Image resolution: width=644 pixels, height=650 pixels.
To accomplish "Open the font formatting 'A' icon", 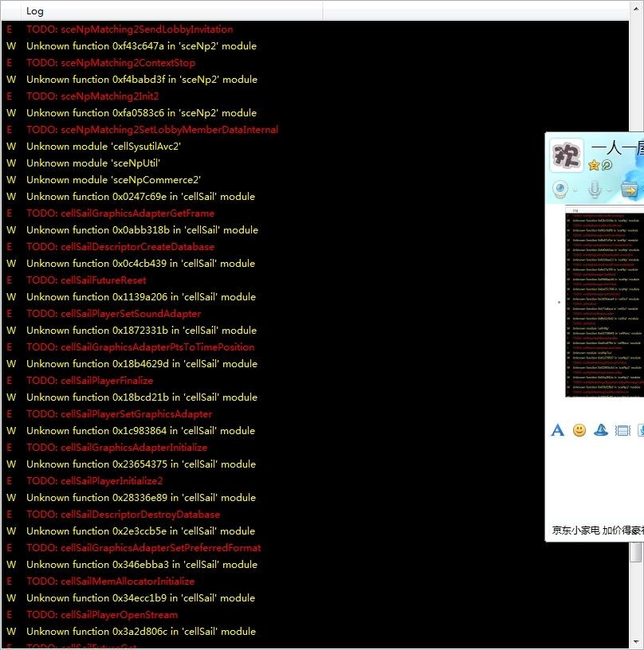I will tap(558, 430).
